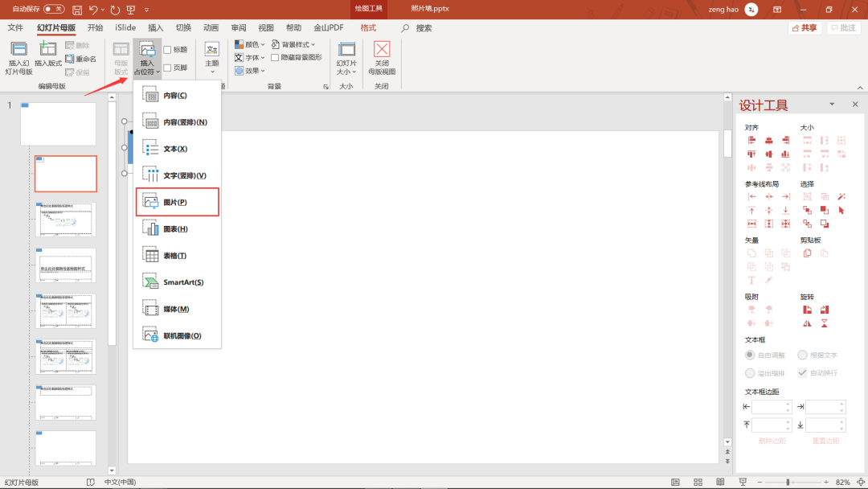This screenshot has width=868, height=489.
Task: Click the 批注 comments button
Action: 844,27
